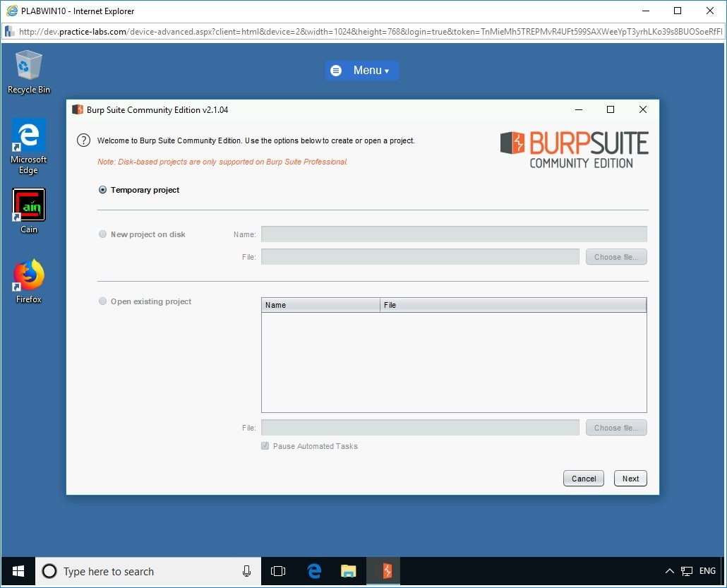The height and width of the screenshot is (588, 727).
Task: Select the Temporary project radio button
Action: click(x=103, y=189)
